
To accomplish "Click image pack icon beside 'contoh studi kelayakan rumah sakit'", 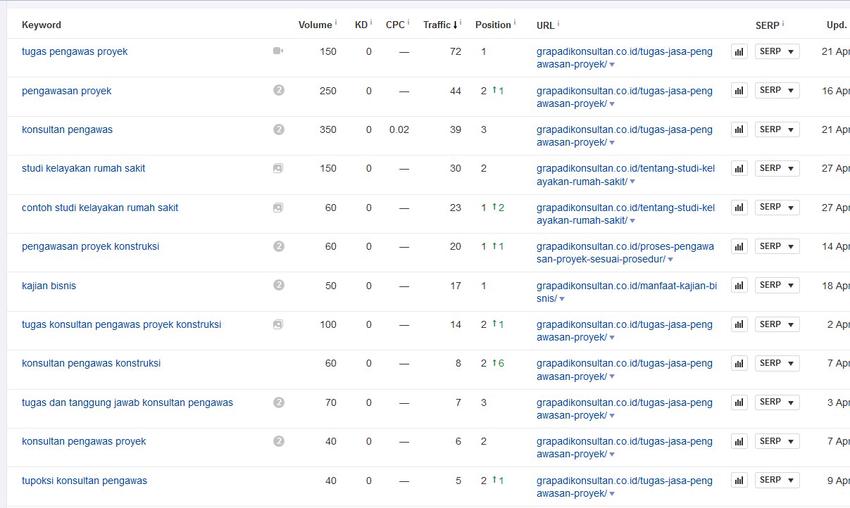I will (x=278, y=208).
